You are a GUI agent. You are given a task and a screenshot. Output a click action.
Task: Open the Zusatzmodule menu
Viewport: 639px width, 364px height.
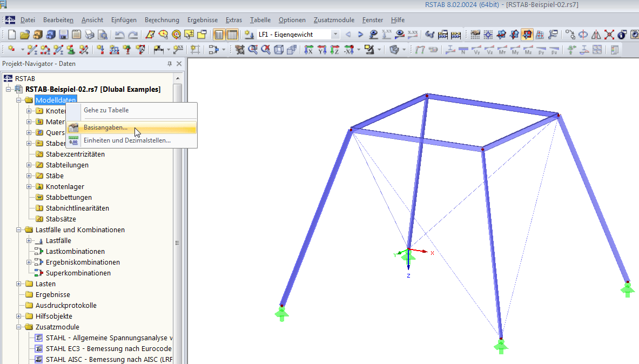click(x=334, y=20)
